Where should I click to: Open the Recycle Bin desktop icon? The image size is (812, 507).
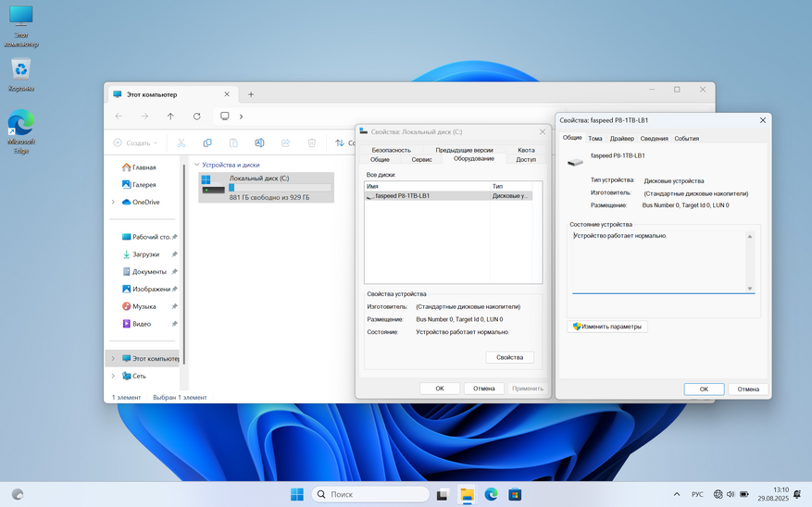point(21,70)
